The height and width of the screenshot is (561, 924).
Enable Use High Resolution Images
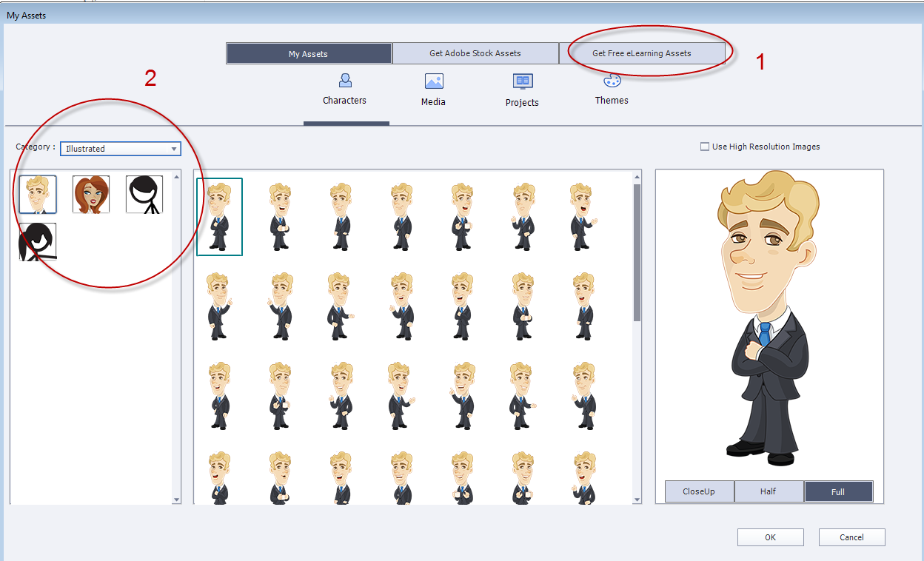coord(705,147)
